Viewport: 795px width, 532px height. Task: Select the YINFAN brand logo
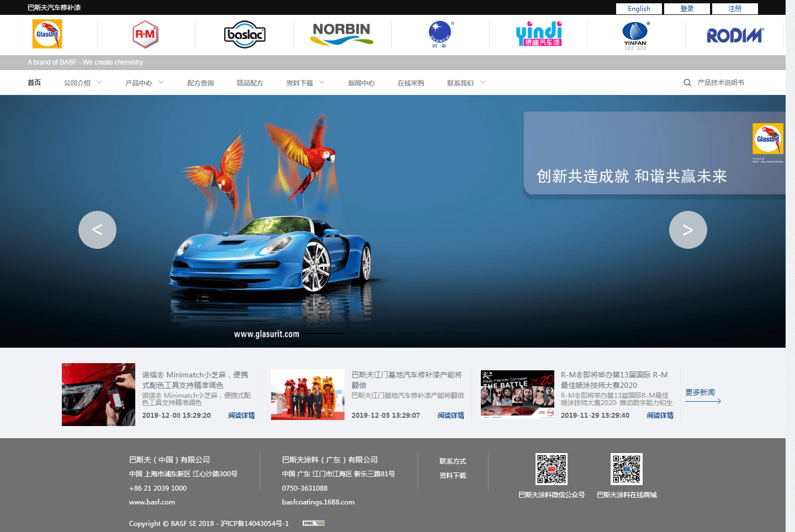[635, 35]
